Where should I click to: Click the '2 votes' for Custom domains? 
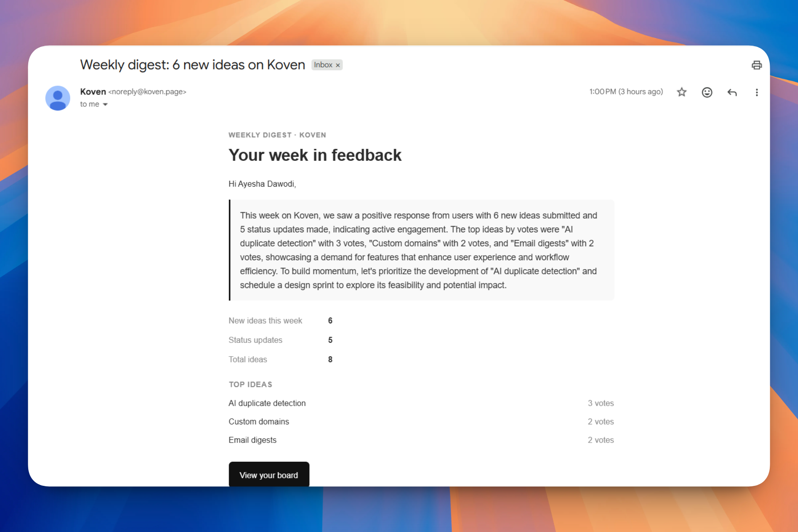click(601, 421)
